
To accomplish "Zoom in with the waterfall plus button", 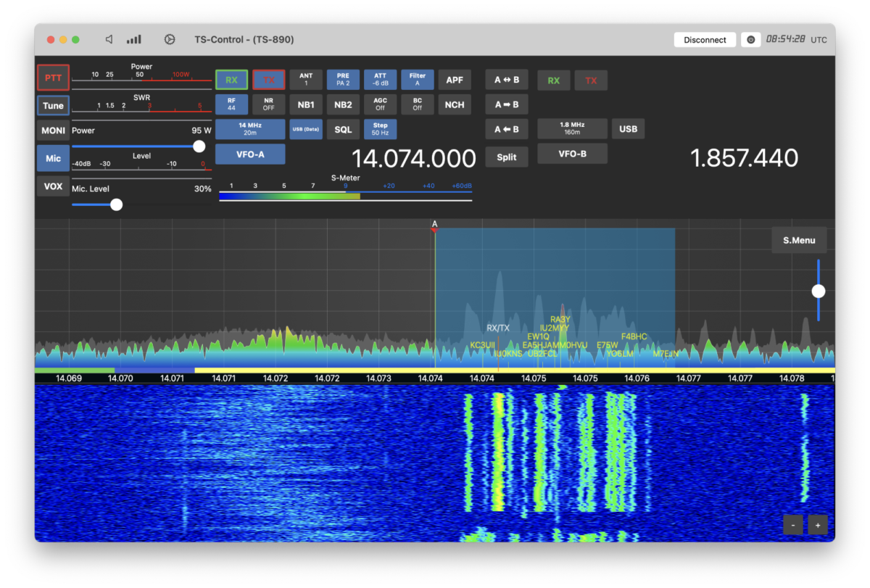I will coord(818,524).
